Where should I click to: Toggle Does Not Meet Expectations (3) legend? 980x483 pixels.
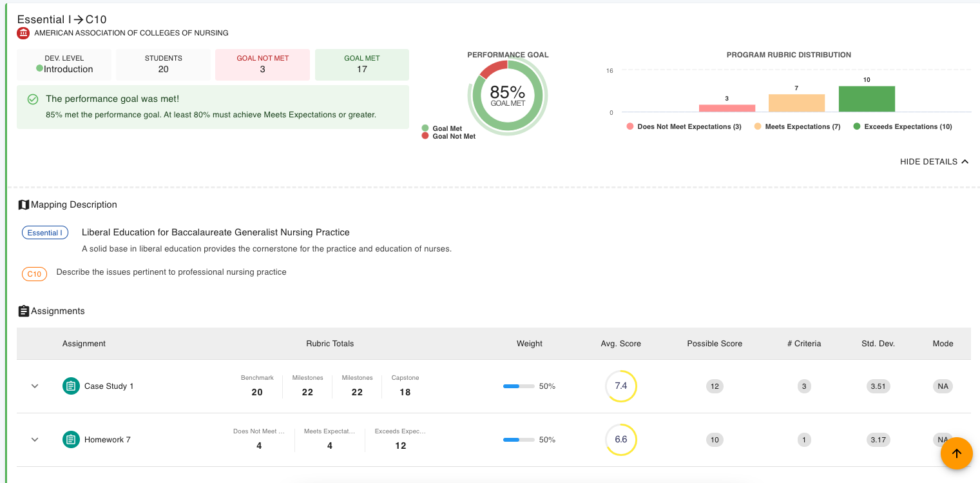tap(684, 126)
